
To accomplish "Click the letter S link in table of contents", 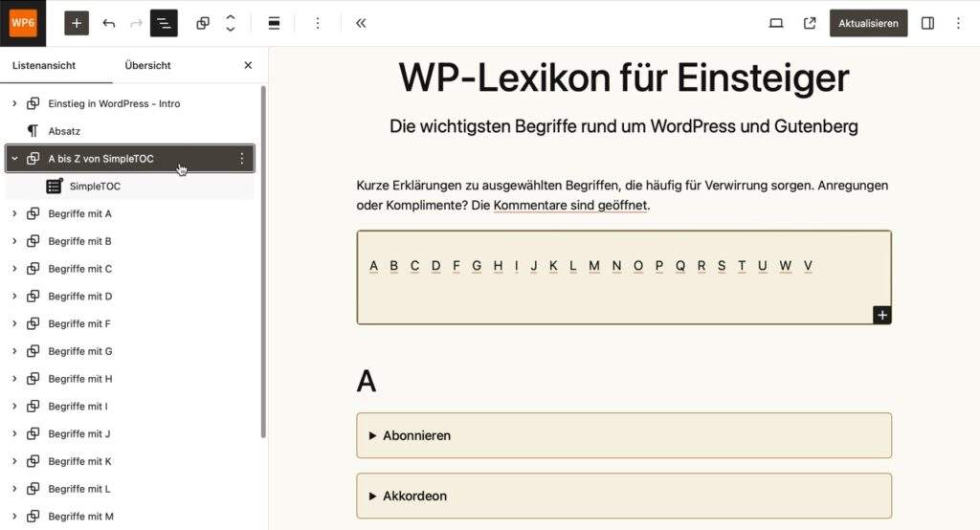I will tap(722, 266).
